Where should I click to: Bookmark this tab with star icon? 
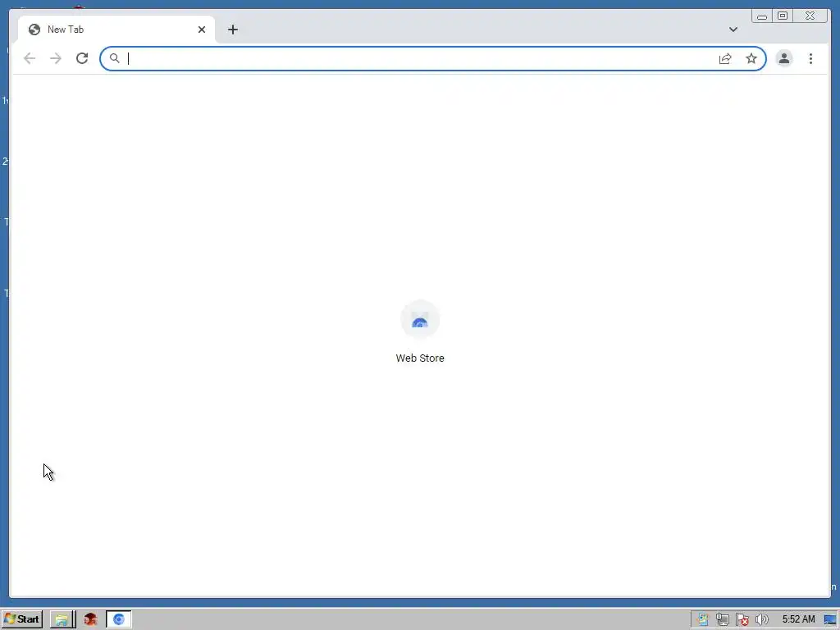point(751,58)
